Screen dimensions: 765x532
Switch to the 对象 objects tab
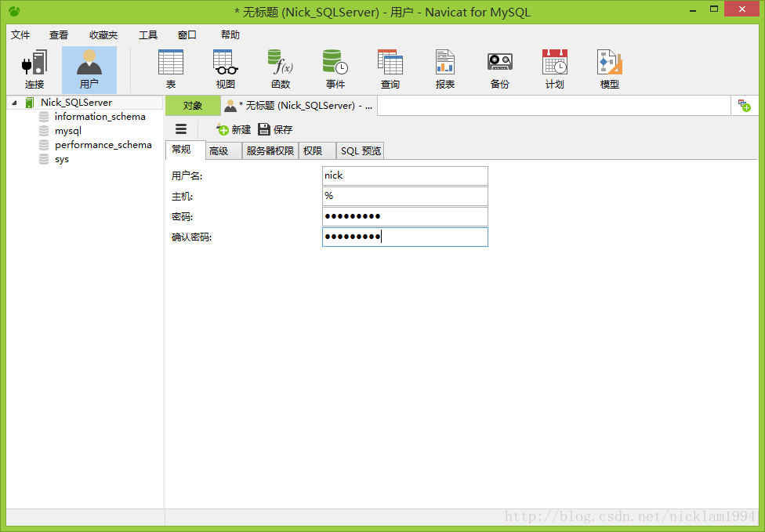tap(193, 105)
